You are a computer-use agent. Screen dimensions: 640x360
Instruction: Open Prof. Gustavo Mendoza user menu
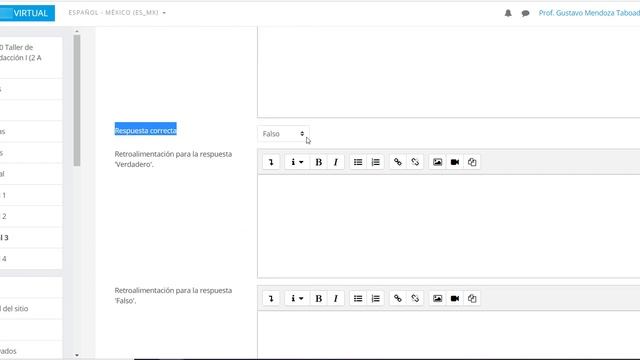589,13
